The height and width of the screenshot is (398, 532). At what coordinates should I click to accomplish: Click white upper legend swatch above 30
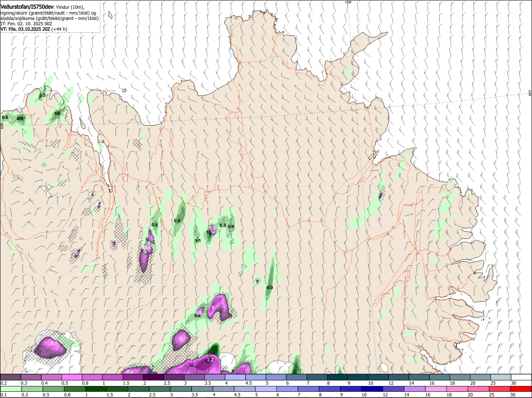click(521, 377)
